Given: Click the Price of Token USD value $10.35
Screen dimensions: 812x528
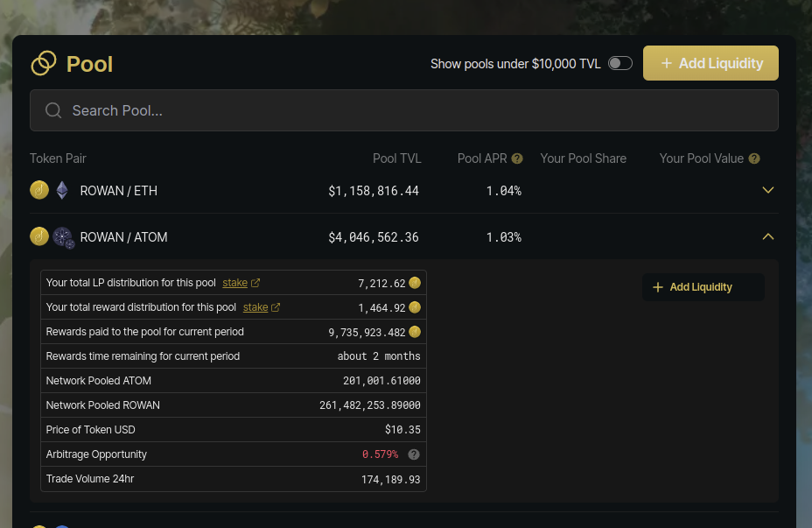Looking at the screenshot, I should pyautogui.click(x=402, y=430).
